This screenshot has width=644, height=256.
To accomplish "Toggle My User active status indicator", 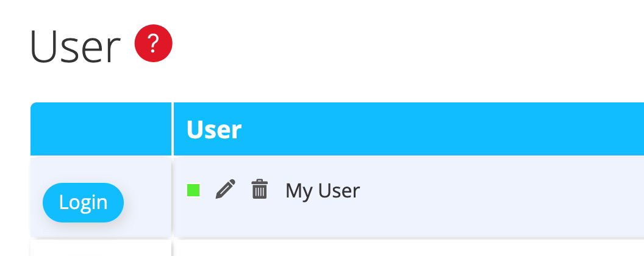I will click(194, 190).
